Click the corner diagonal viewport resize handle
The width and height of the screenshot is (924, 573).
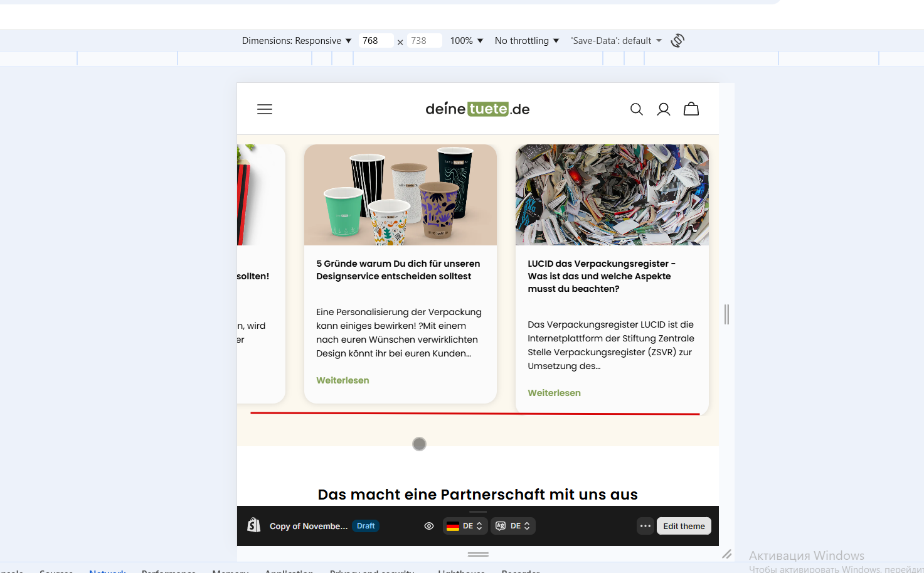[x=727, y=554]
